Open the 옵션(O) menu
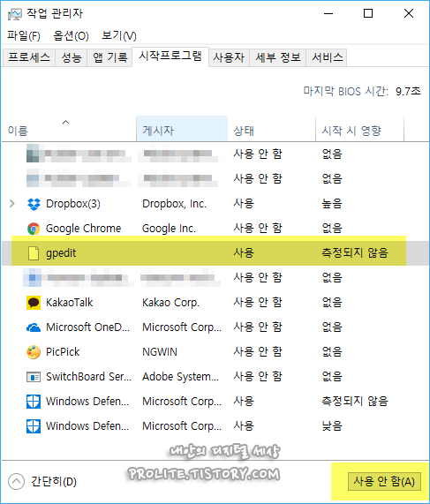Viewport: 430px width, 504px height. click(x=71, y=35)
